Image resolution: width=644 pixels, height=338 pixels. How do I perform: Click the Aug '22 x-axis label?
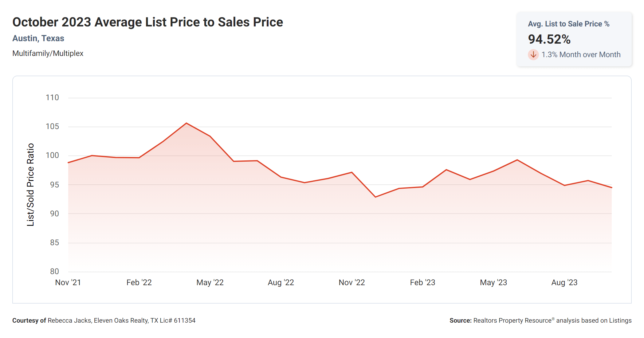[281, 282]
